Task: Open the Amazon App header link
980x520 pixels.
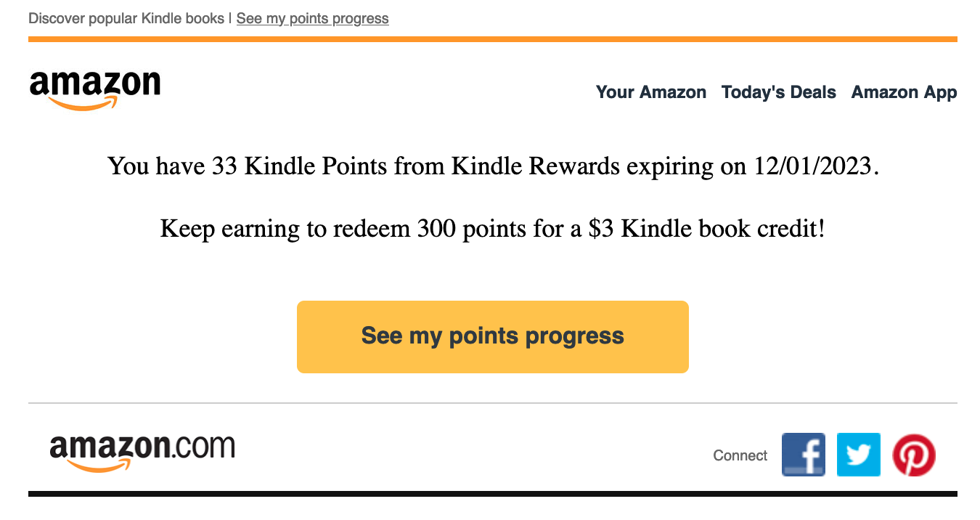Action: 904,92
